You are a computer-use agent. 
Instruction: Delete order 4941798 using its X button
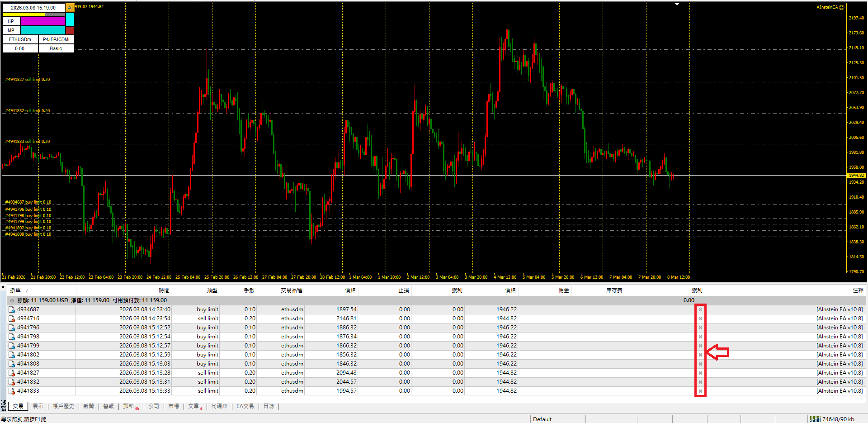[x=700, y=337]
